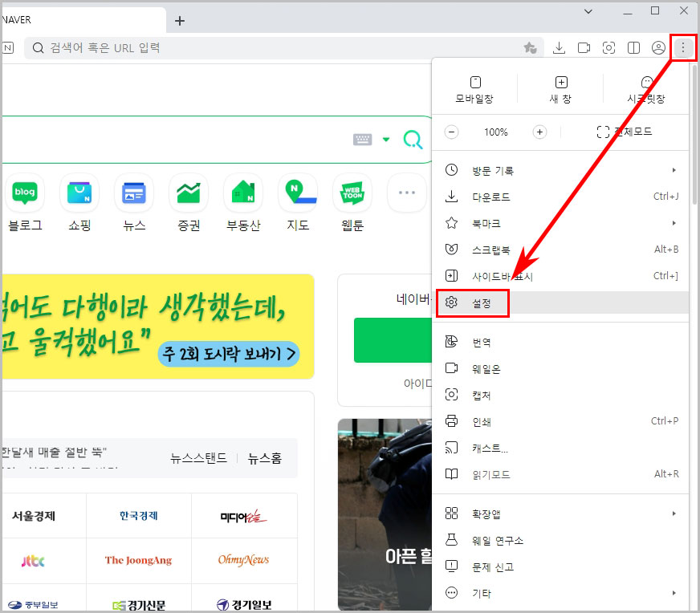Open 웨일 연구소 menu entry

(560, 540)
